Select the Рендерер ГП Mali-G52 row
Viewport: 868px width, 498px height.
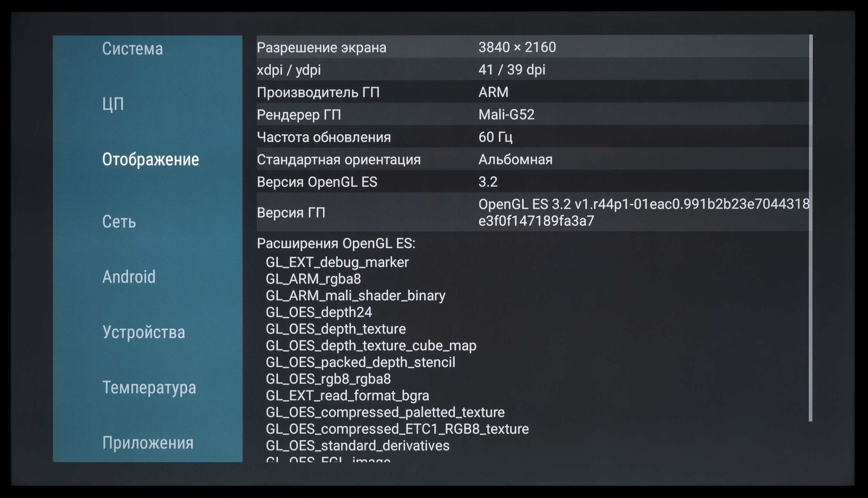pyautogui.click(x=533, y=115)
